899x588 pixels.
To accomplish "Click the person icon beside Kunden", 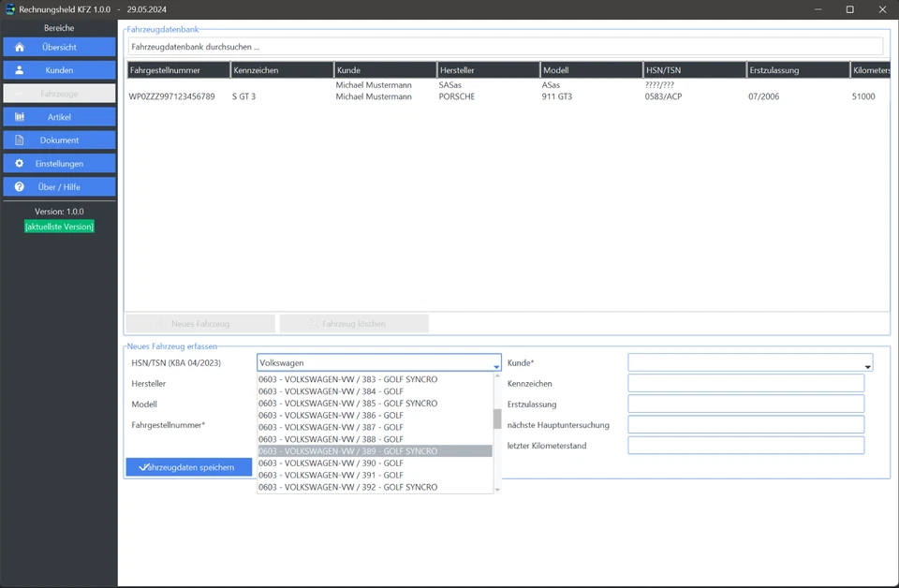I will pos(20,70).
